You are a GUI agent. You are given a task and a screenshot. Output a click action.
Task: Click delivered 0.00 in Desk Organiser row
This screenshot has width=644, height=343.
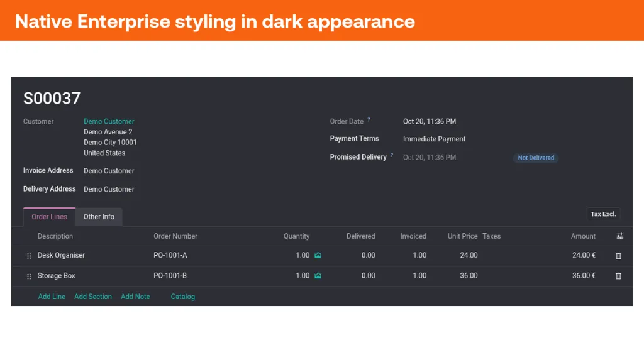pyautogui.click(x=369, y=255)
